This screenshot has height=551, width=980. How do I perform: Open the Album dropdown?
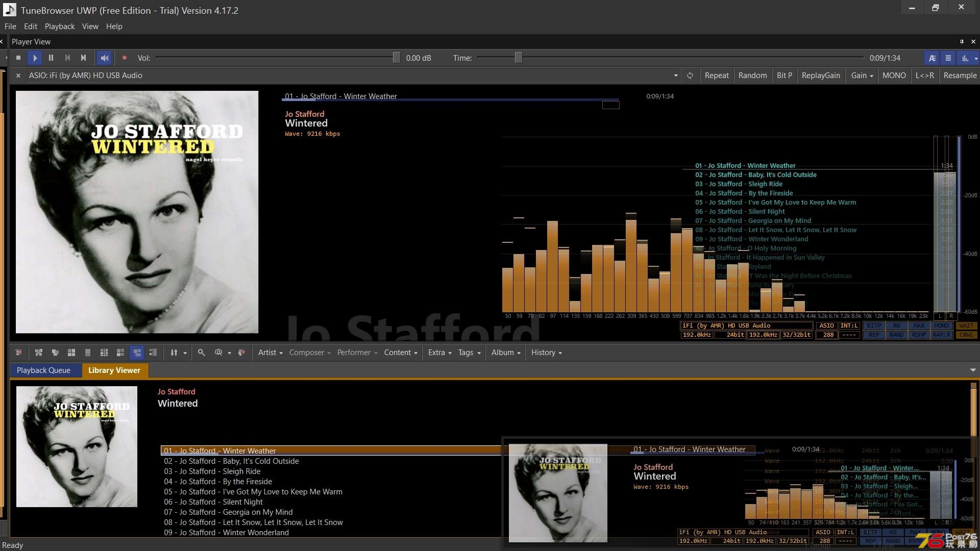pyautogui.click(x=506, y=353)
